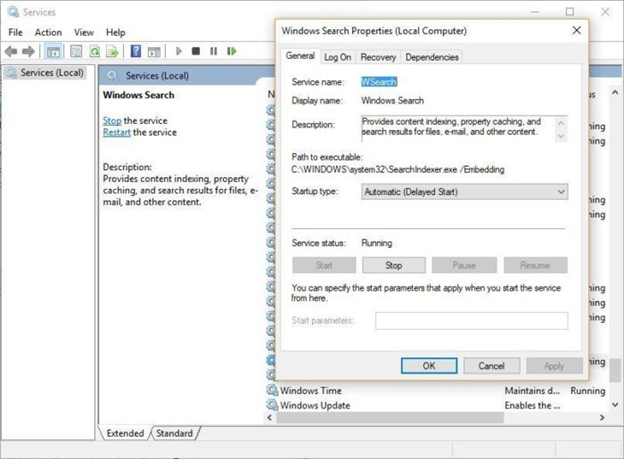Screen dimensions: 624x464
Task: Click the vertical scrollbar thumb in services list
Action: 615,370
